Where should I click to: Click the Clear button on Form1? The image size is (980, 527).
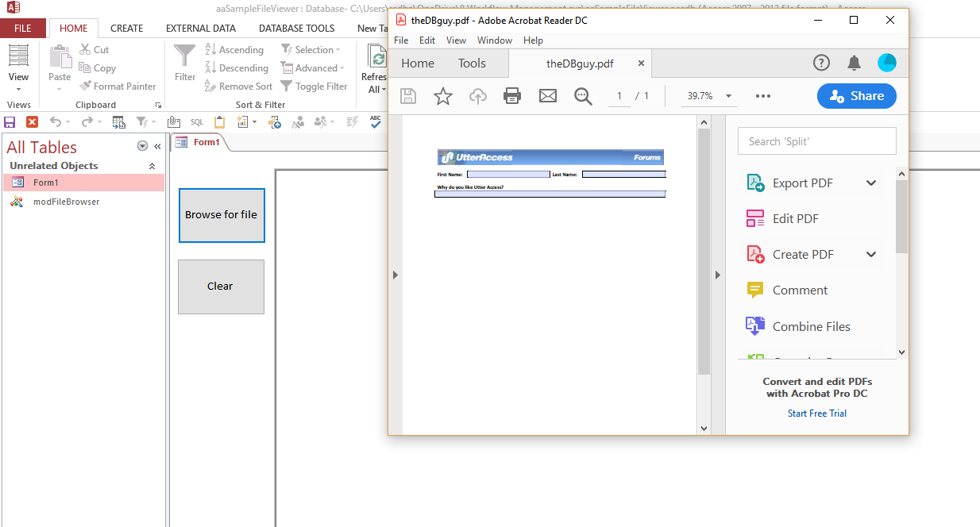point(221,287)
